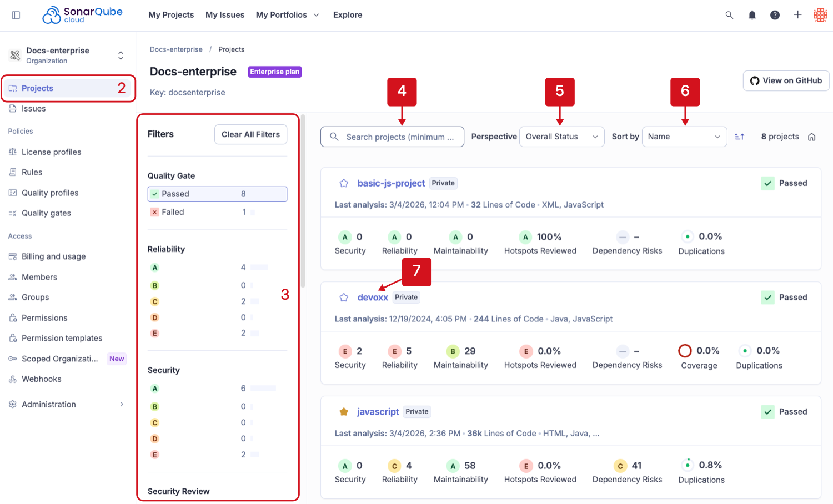Viewport: 833px width, 504px height.
Task: Filter by Reliability rating E
Action: 217,333
